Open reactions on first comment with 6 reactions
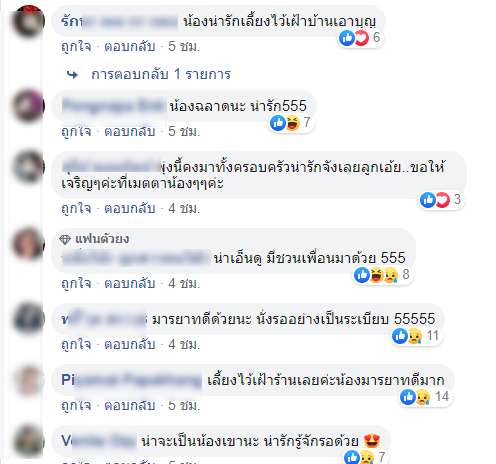Image resolution: width=496 pixels, height=464 pixels. click(x=360, y=38)
